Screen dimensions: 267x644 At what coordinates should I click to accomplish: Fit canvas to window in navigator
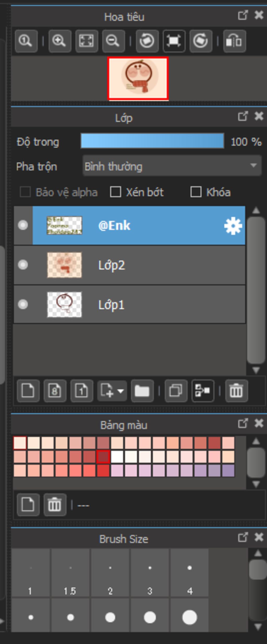coord(87,41)
